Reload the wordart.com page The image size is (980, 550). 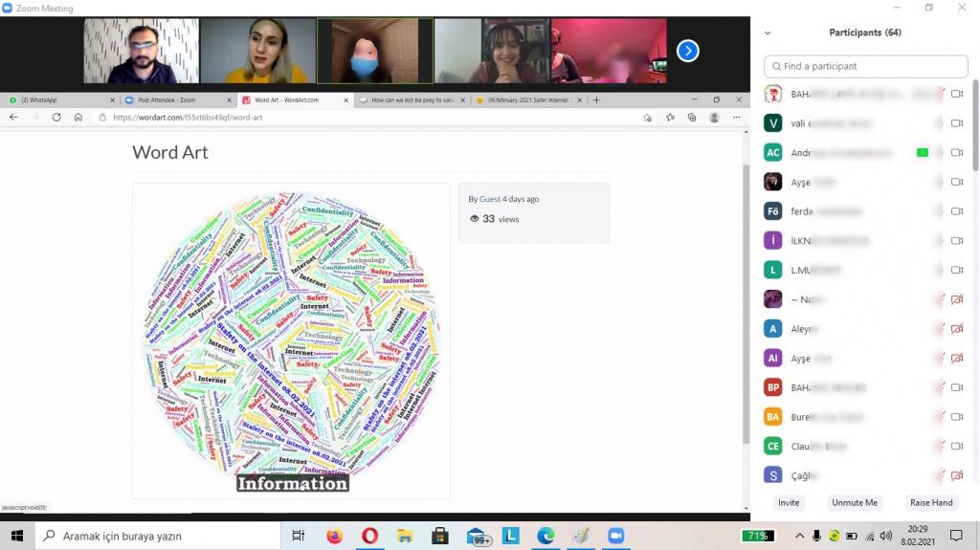point(56,117)
